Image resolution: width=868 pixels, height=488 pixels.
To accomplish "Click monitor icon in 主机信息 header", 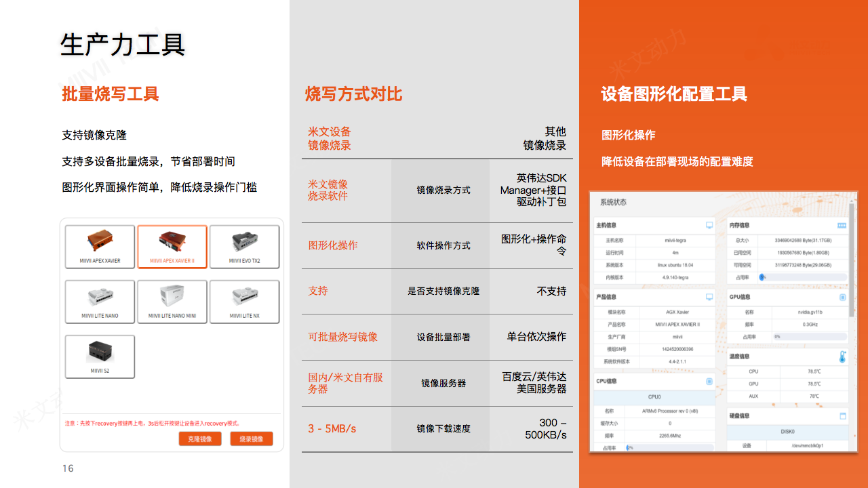I will 709,225.
